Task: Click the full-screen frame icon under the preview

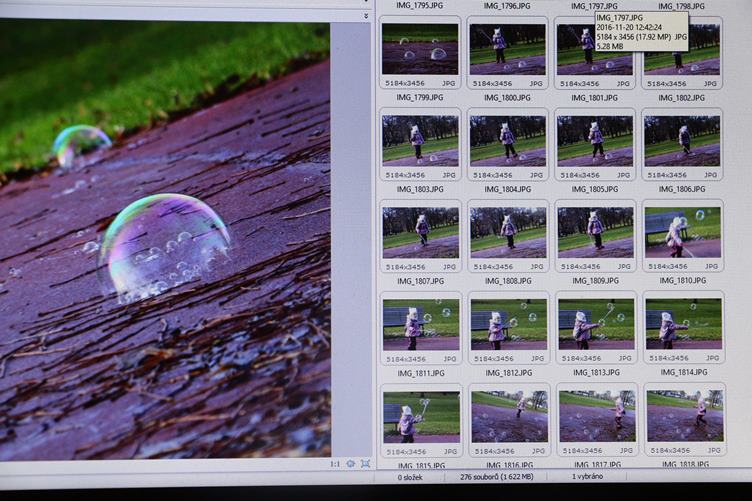Action: coord(365,464)
